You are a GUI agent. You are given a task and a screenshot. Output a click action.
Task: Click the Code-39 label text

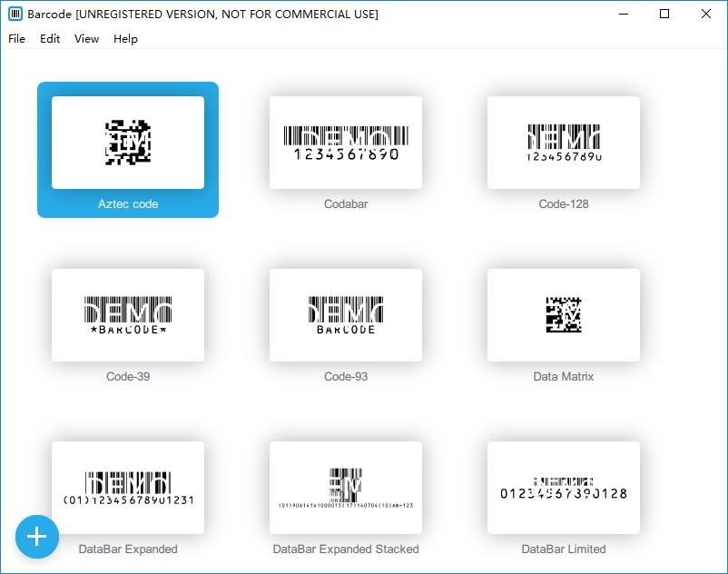128,376
